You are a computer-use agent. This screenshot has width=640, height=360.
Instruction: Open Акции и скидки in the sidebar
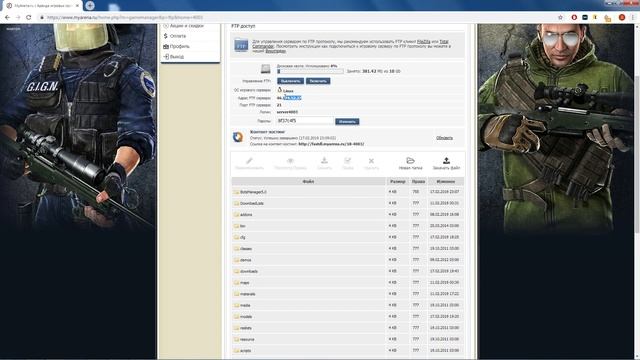click(x=186, y=26)
